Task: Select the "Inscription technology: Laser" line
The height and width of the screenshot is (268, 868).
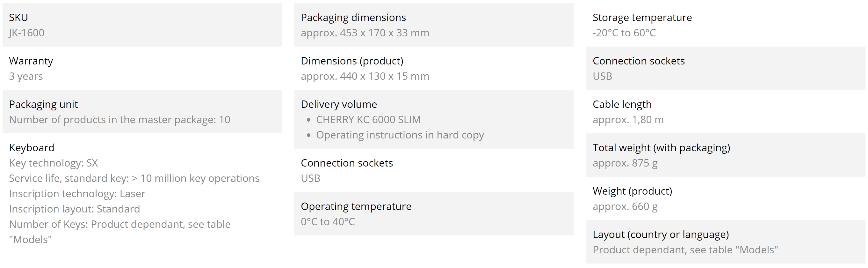Action: click(77, 194)
